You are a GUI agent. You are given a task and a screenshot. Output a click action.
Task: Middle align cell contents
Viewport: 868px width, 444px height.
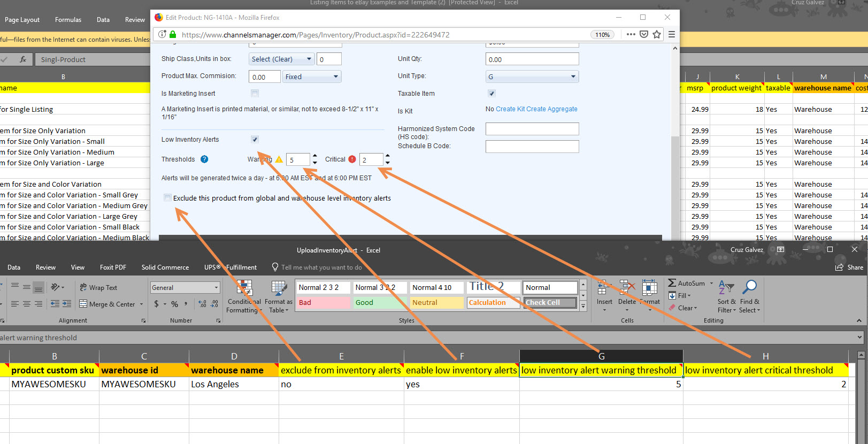(x=27, y=287)
